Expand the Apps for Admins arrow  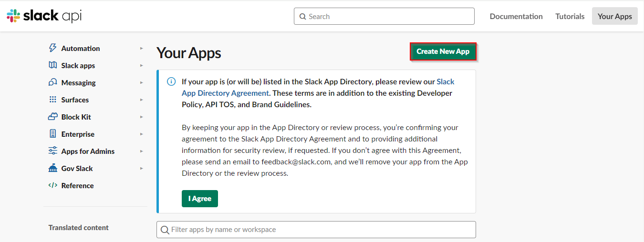142,151
